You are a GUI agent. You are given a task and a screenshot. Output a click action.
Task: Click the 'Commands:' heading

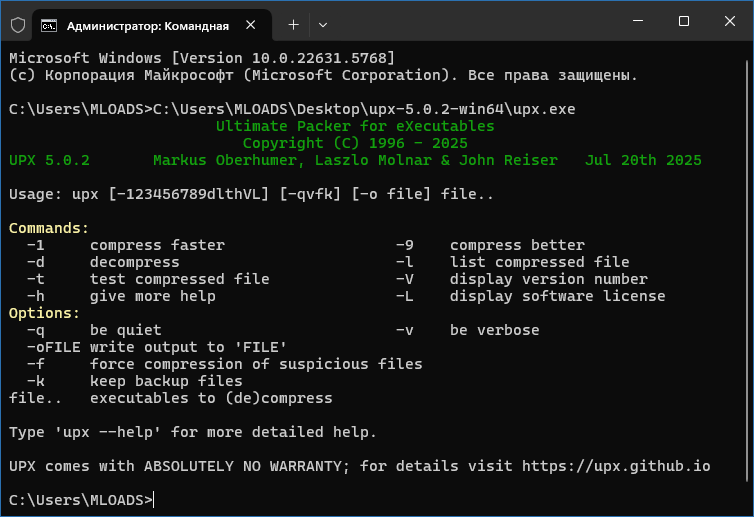coord(49,228)
